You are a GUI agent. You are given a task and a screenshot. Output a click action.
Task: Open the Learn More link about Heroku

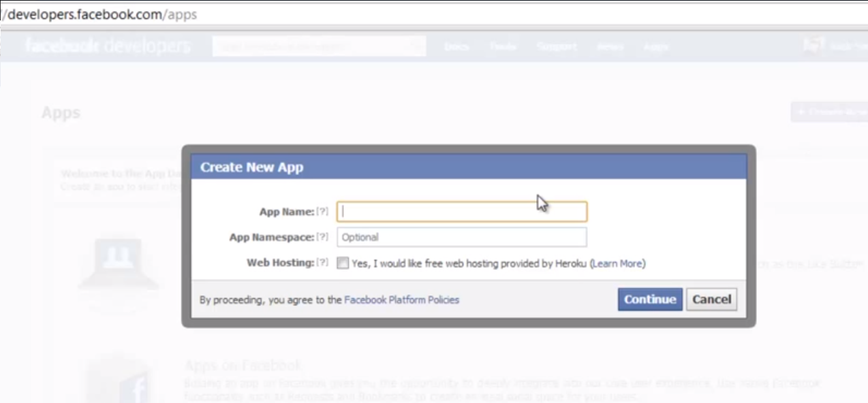coord(618,263)
